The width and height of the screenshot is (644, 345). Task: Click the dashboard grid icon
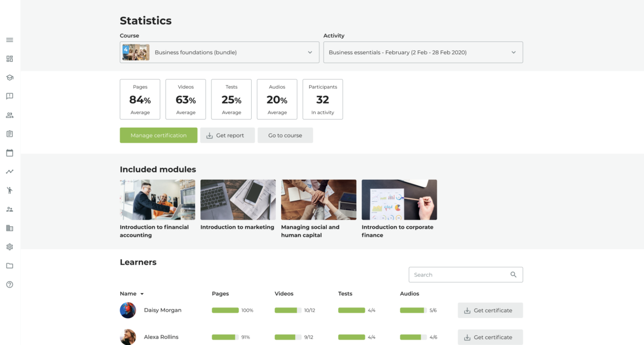(10, 59)
